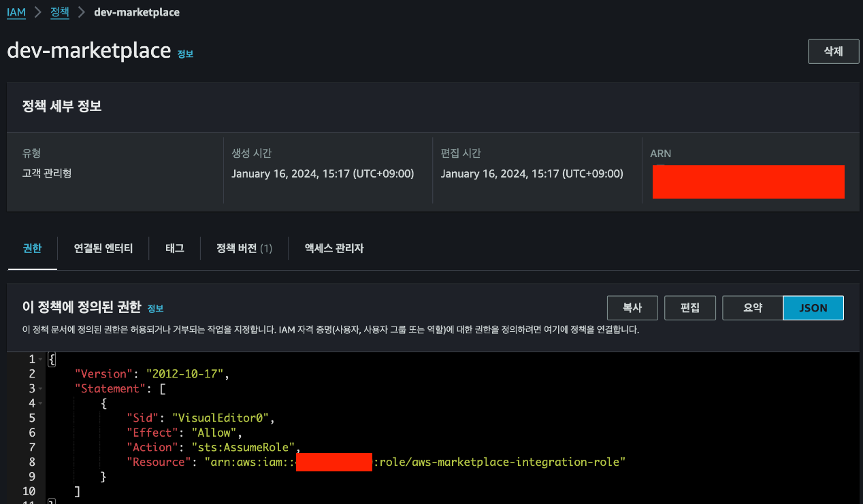Switch policy view to 요약
This screenshot has height=504, width=863.
point(753,307)
